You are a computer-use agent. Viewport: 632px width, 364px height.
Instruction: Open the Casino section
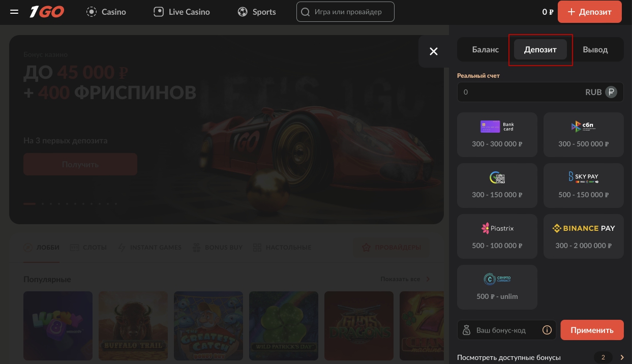coord(106,12)
